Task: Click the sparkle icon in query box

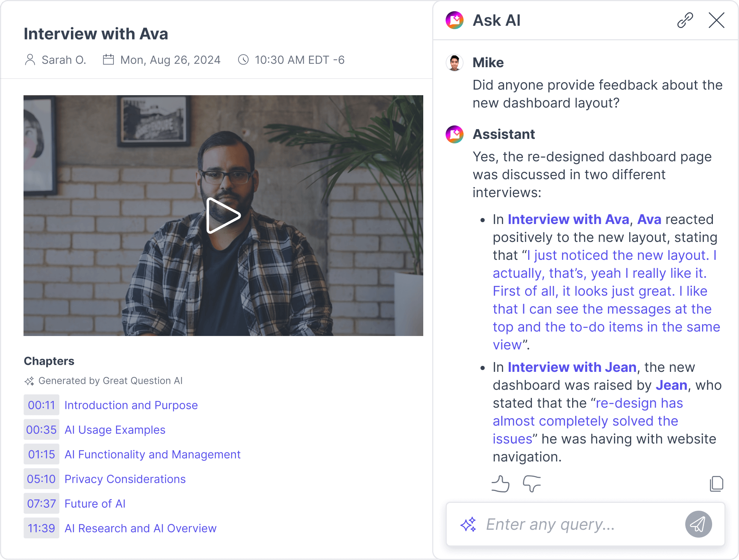Action: [468, 525]
